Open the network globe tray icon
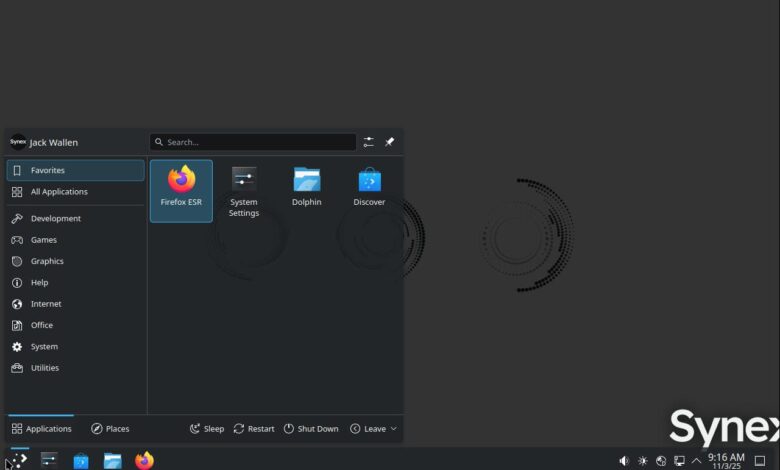 tap(661, 461)
